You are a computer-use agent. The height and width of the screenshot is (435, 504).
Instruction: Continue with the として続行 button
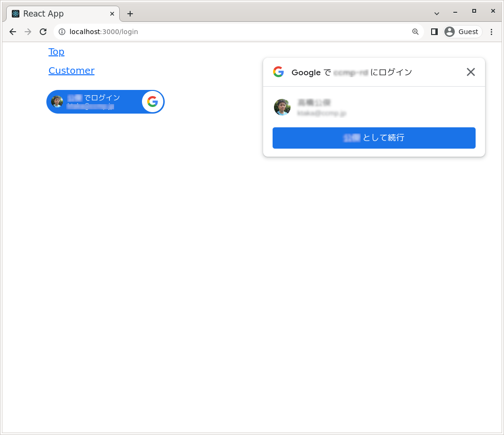374,138
